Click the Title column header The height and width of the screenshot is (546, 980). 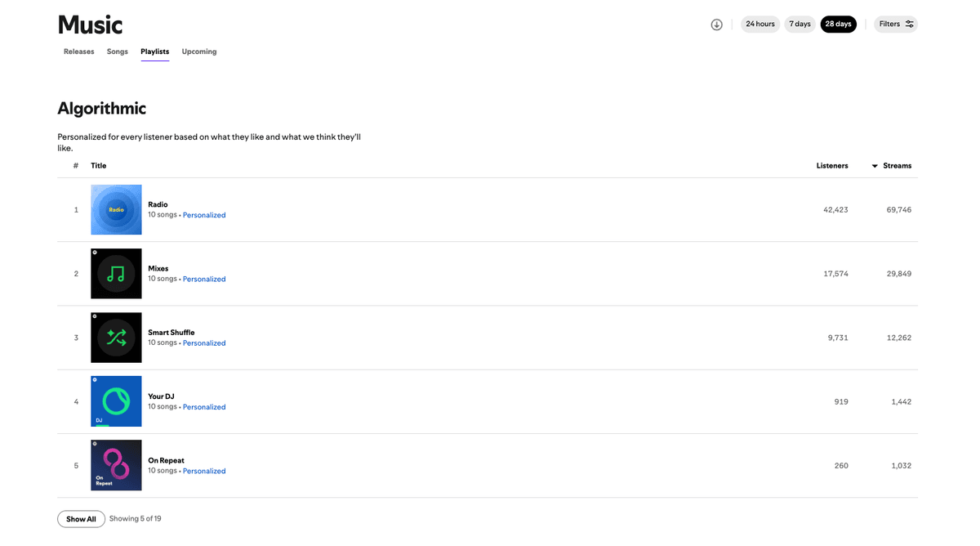coord(99,166)
